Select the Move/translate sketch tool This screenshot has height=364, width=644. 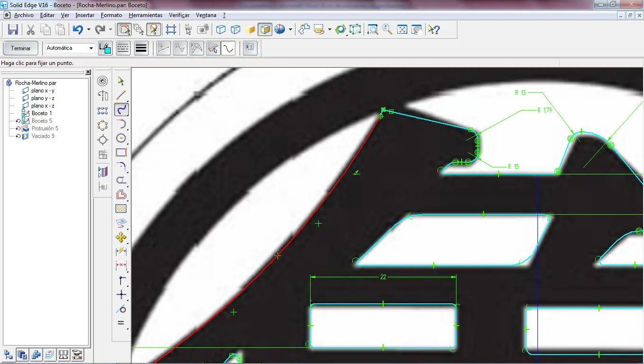[121, 237]
